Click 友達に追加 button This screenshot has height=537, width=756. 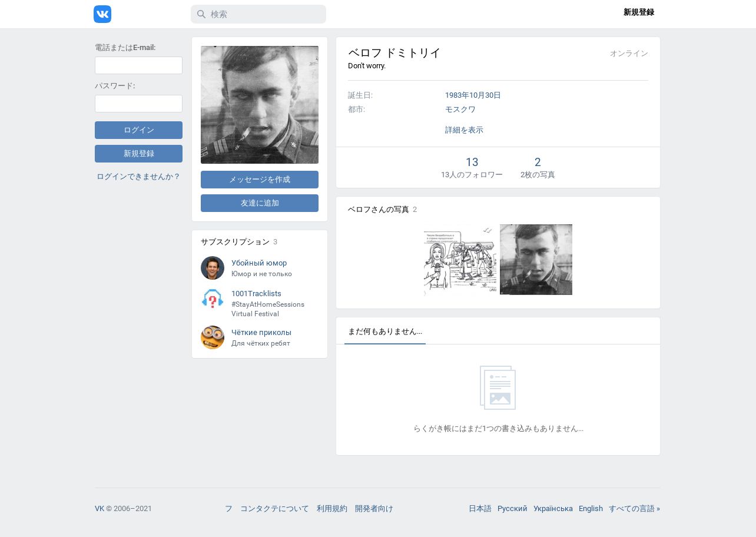(260, 203)
